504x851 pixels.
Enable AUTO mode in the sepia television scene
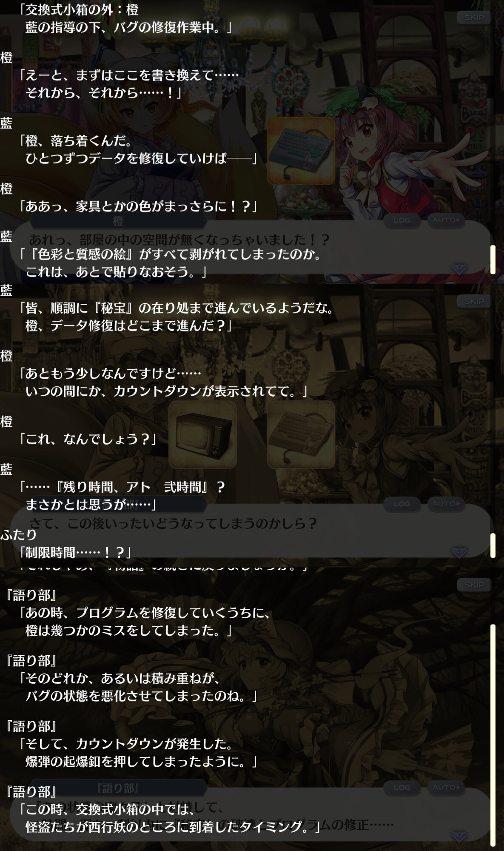446,504
